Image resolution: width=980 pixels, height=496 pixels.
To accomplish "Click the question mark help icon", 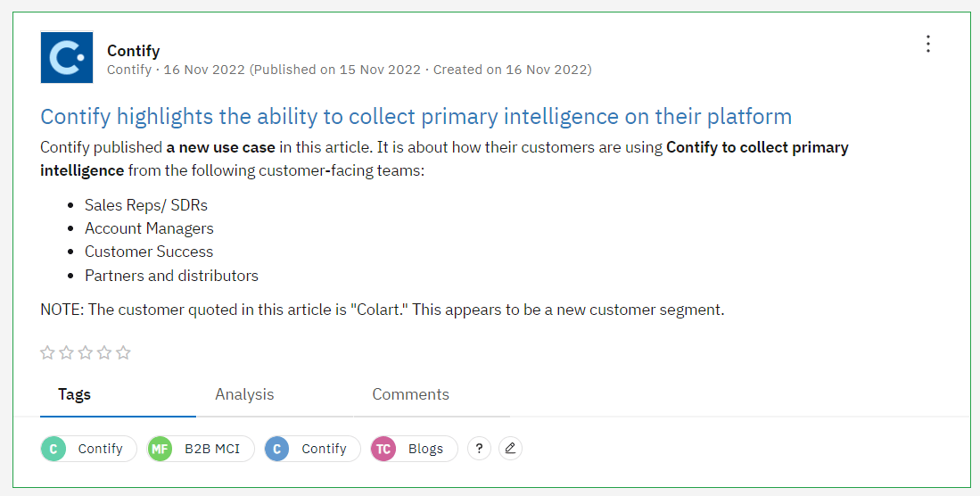I will pos(479,449).
